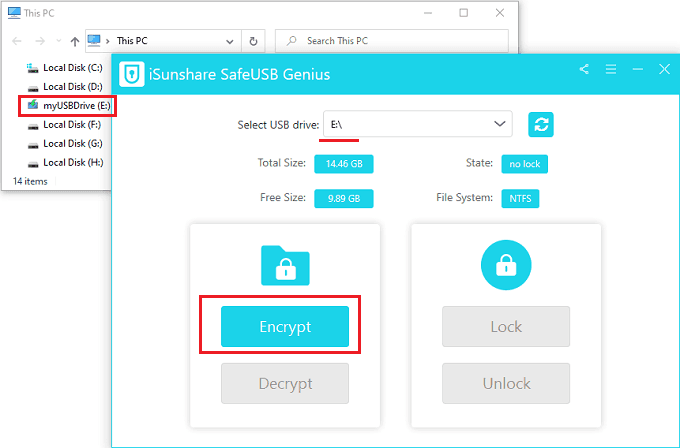Maximize the This PC window
This screenshot has width=680, height=448.
point(464,13)
